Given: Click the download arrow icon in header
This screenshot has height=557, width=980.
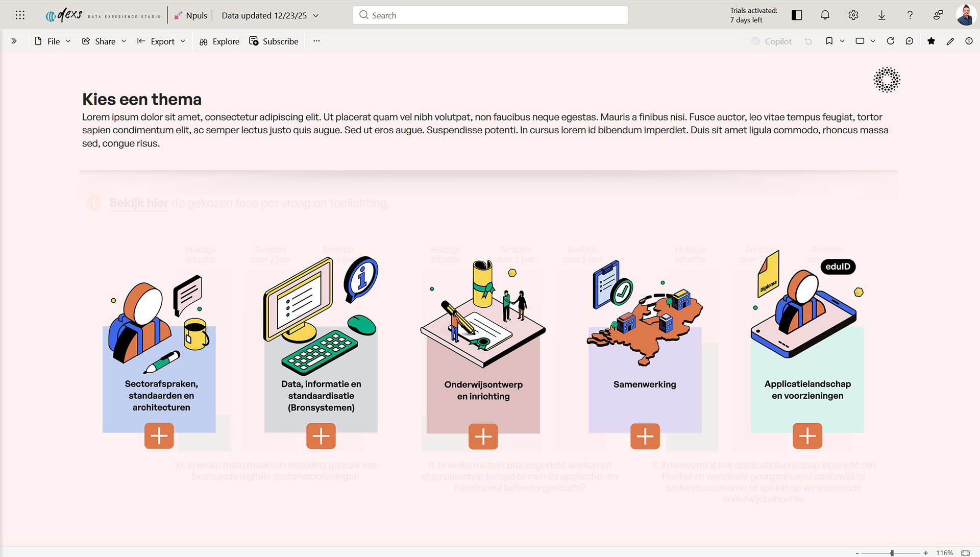Looking at the screenshot, I should click(x=881, y=15).
